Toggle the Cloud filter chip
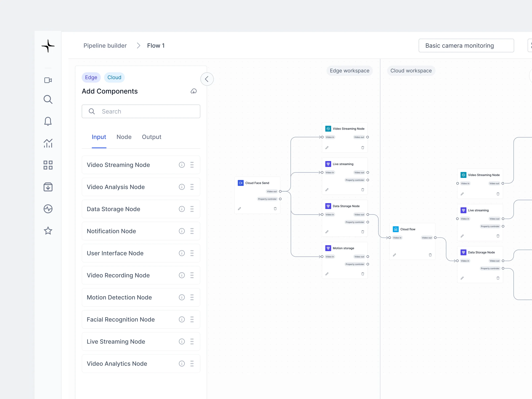Image resolution: width=532 pixels, height=399 pixels. click(114, 77)
